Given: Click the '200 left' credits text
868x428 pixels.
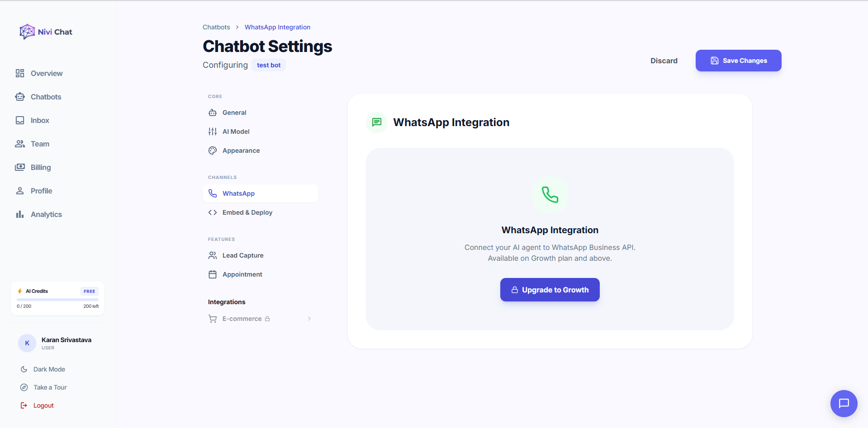Looking at the screenshot, I should (91, 306).
